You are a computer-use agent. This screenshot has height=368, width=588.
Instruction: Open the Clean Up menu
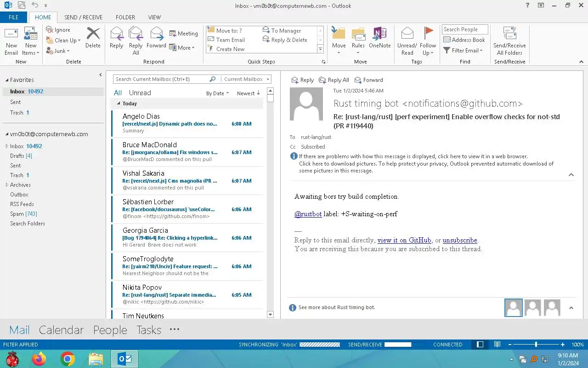63,40
